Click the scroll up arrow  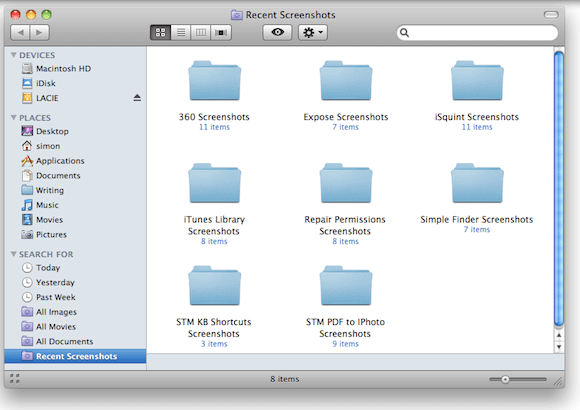coord(559,335)
